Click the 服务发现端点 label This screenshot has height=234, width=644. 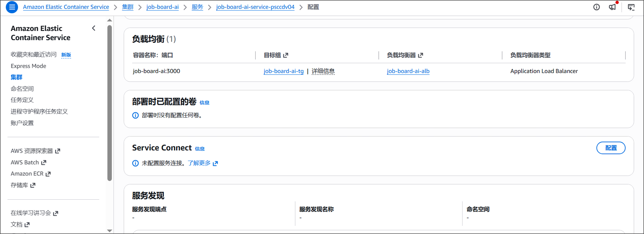pyautogui.click(x=149, y=209)
